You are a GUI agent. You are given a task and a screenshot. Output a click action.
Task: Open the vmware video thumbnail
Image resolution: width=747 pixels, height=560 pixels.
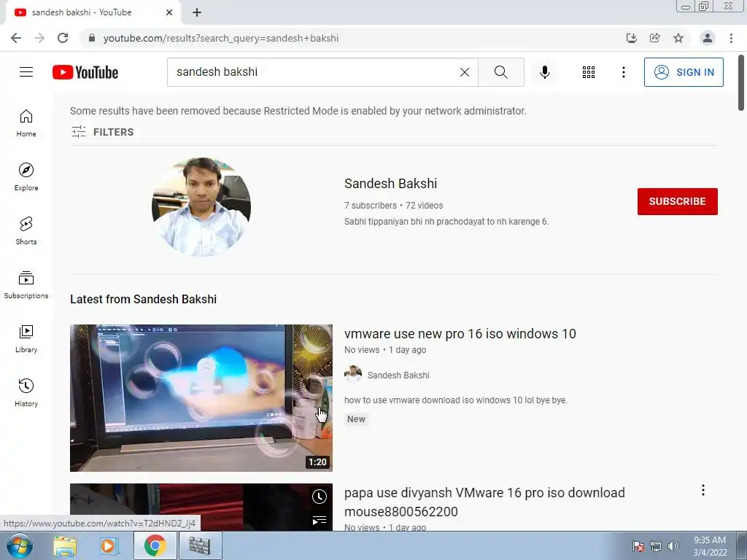click(201, 398)
